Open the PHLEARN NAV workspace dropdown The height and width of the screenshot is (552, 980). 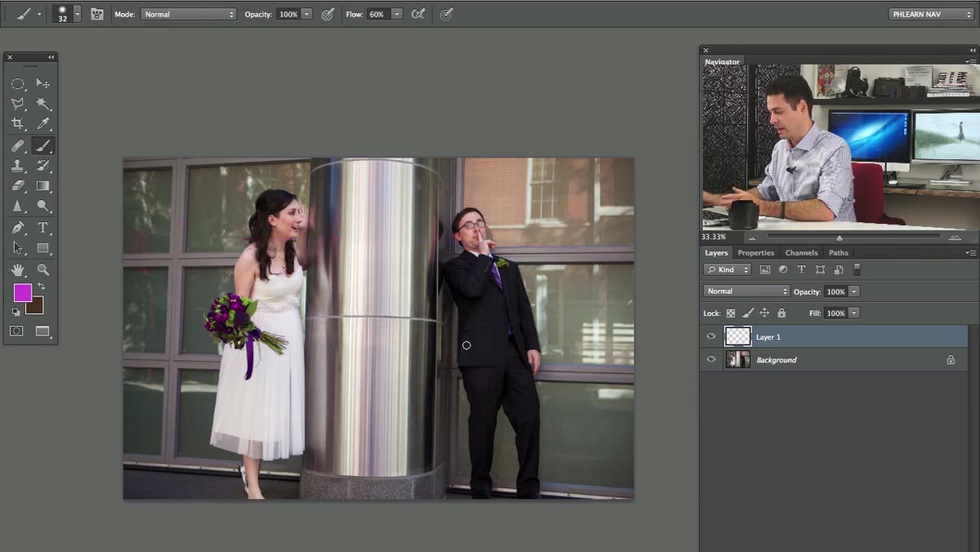931,14
